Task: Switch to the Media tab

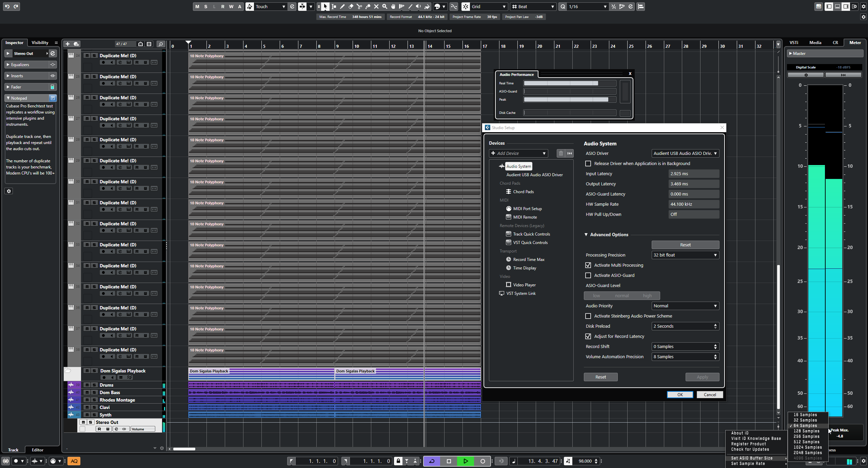Action: [x=815, y=43]
